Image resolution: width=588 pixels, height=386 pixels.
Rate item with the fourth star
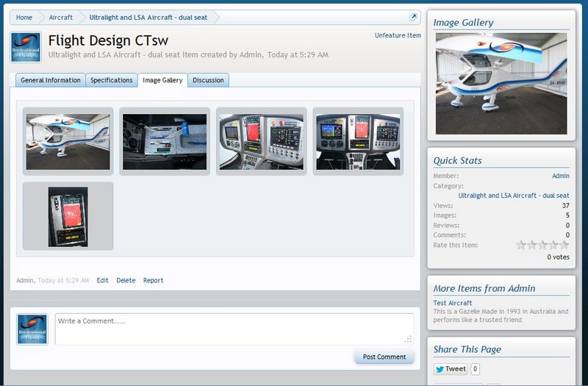click(x=553, y=245)
